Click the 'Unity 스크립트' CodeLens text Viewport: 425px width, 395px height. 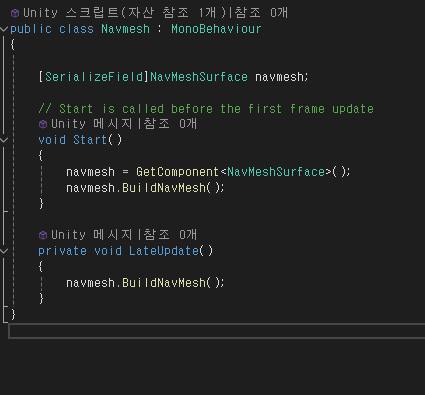click(71, 13)
